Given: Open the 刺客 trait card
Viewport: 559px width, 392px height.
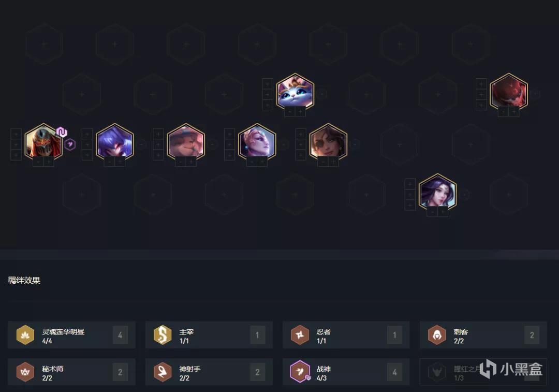Looking at the screenshot, I should [483, 335].
